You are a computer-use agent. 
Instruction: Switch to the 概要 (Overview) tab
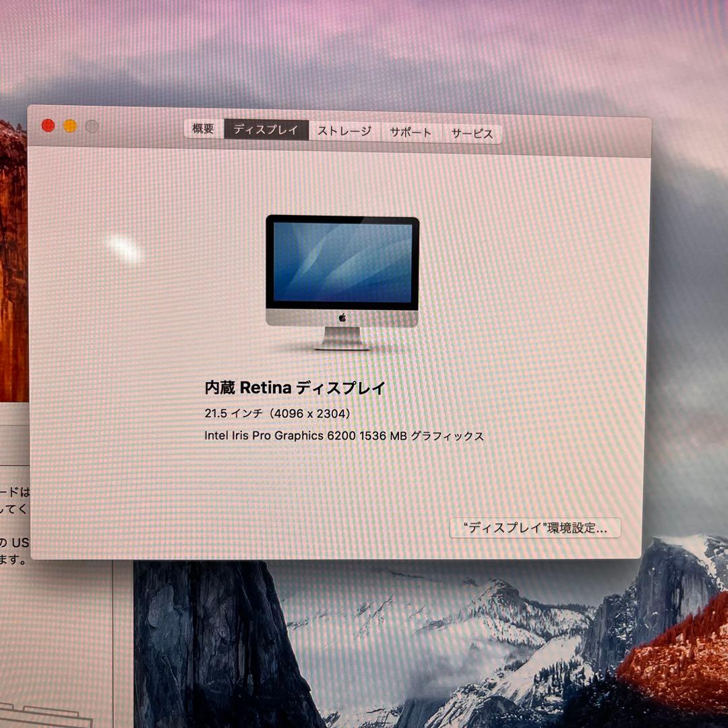(202, 129)
